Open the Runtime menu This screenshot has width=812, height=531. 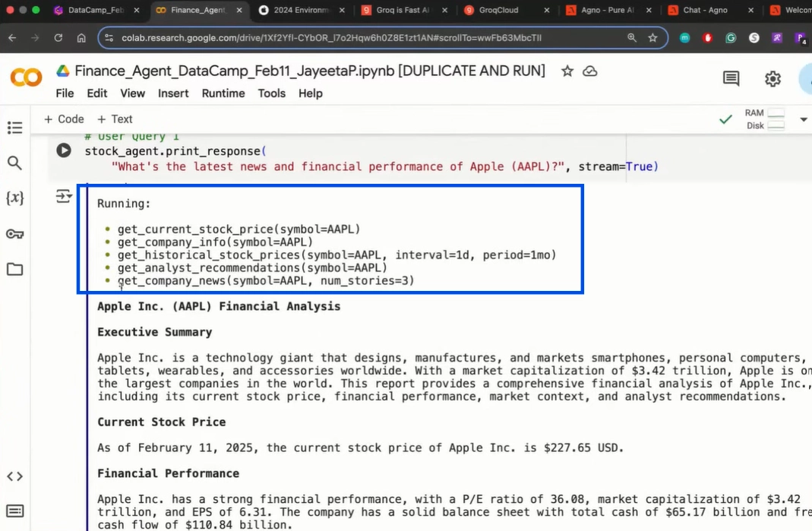(x=223, y=93)
